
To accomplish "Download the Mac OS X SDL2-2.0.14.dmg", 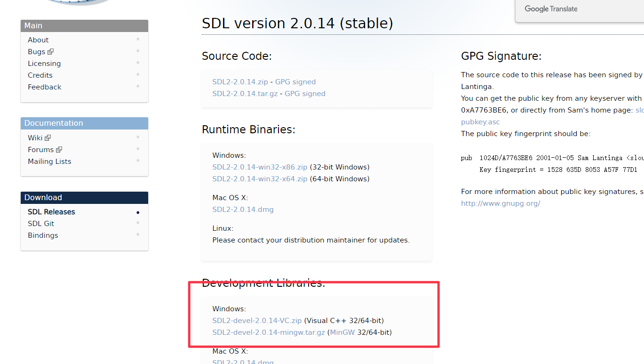I will pos(243,209).
